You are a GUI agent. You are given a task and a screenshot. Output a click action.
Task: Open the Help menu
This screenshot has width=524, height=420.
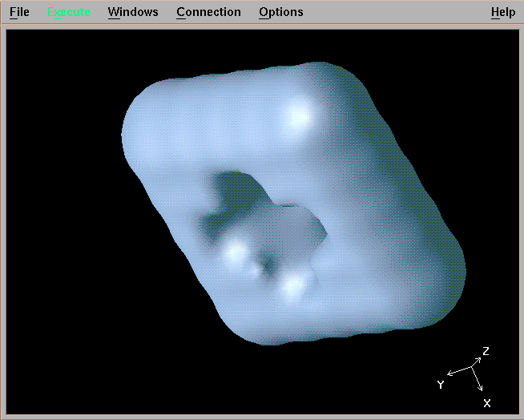click(503, 12)
